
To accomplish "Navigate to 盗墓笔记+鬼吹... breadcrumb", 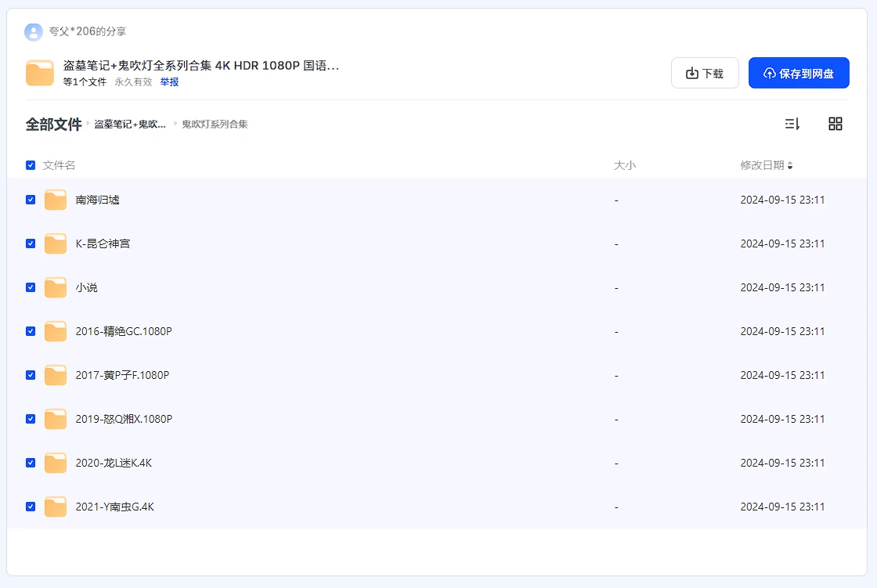I will [130, 124].
